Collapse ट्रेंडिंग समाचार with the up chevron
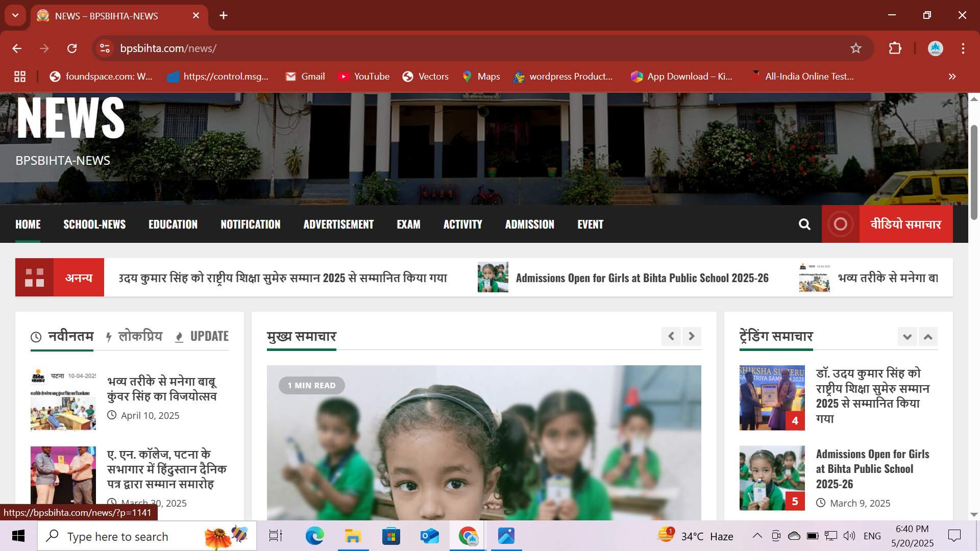Image resolution: width=980 pixels, height=551 pixels. point(927,337)
